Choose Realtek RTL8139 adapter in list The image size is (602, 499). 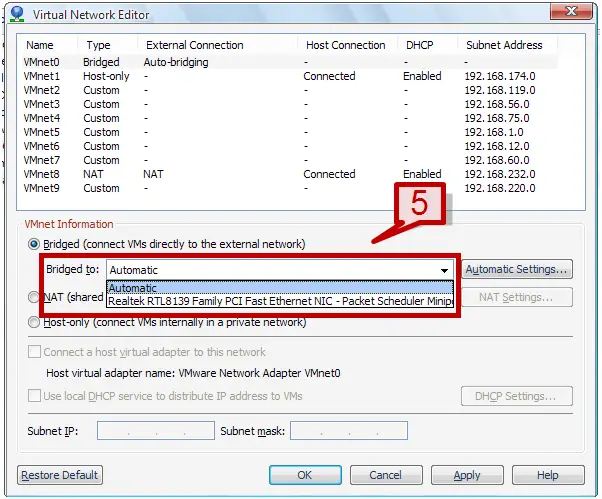click(280, 299)
